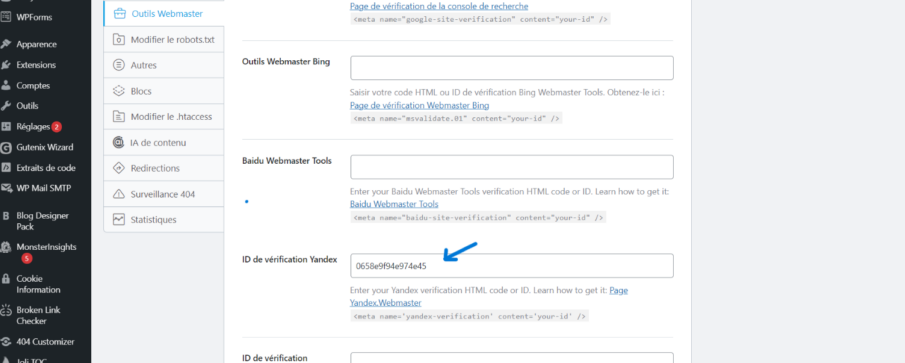The width and height of the screenshot is (905, 363).
Task: Click the 404 Customizer icon
Action: [6, 342]
